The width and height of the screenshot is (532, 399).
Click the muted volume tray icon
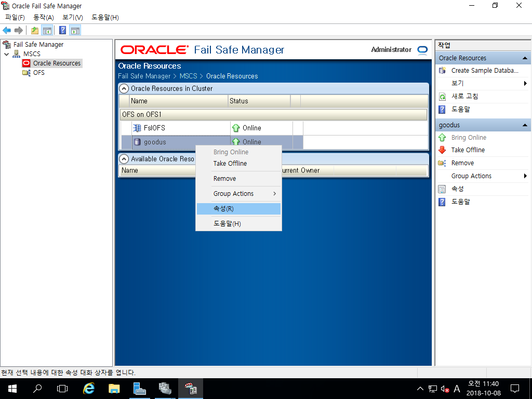(x=445, y=389)
